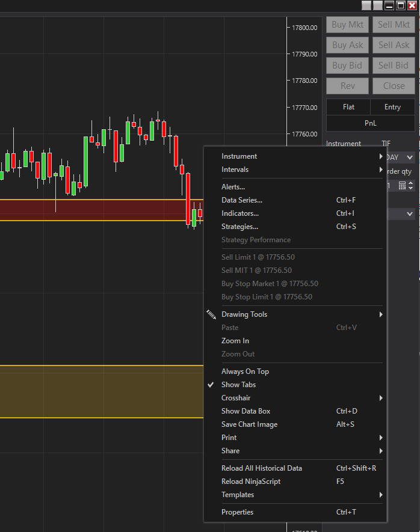The width and height of the screenshot is (420, 532).
Task: Minimize the chart window
Action: tap(389, 5)
